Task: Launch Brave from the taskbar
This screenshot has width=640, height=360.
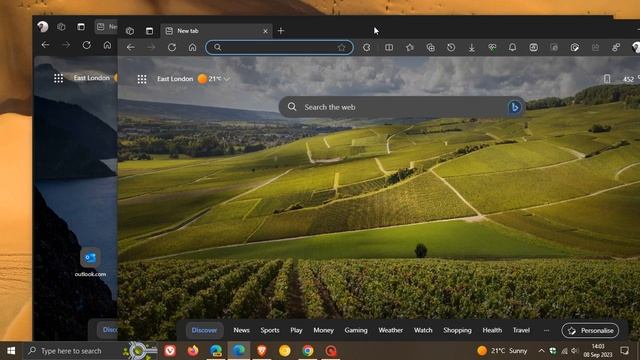Action: coord(262,351)
